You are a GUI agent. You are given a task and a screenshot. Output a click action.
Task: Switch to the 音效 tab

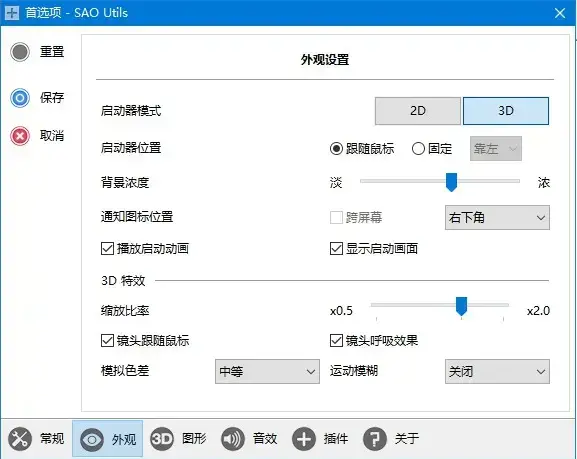coord(249,439)
